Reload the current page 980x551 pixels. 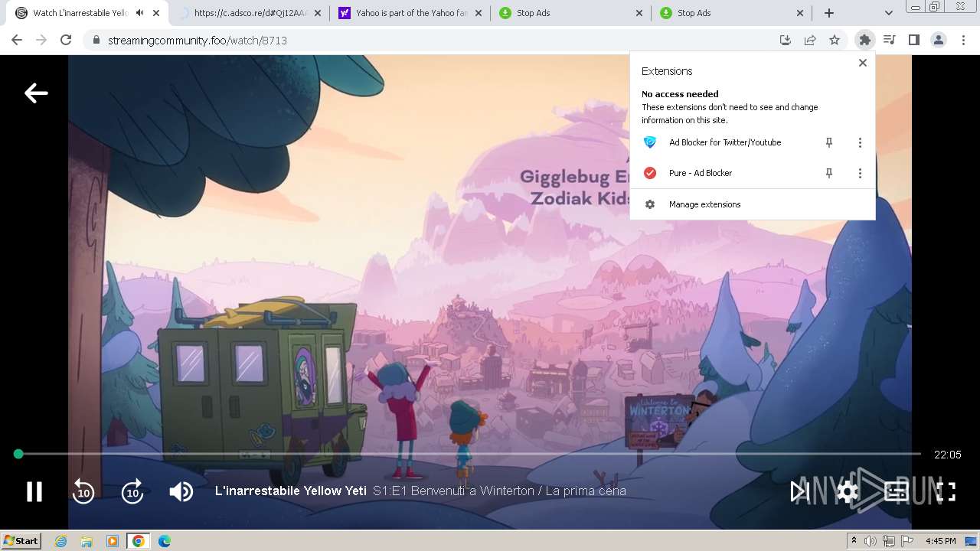[66, 40]
